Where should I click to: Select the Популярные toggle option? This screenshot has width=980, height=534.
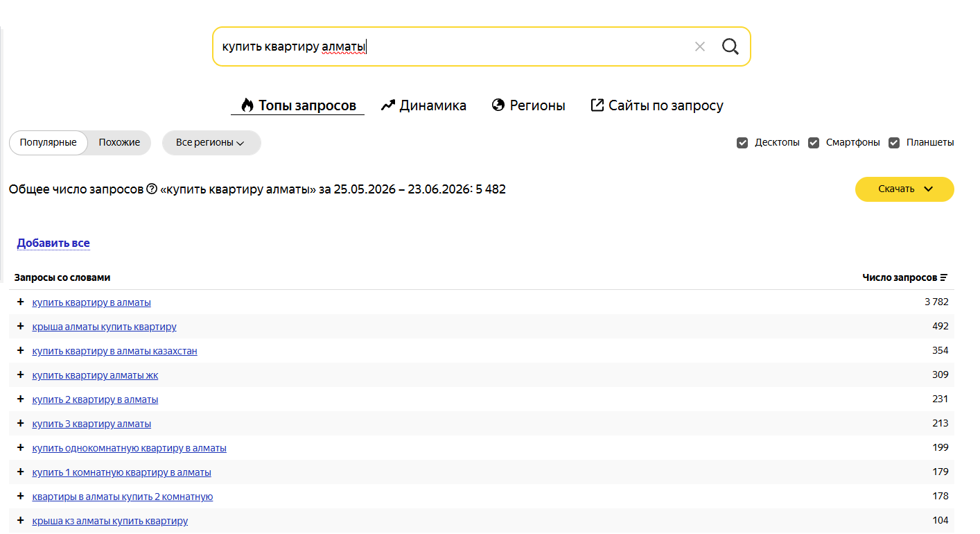point(49,143)
